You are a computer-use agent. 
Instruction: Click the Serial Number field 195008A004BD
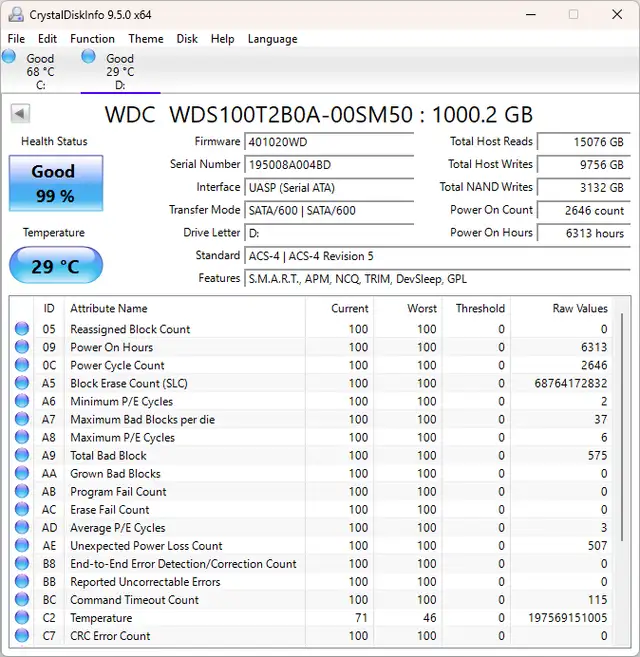click(x=329, y=165)
